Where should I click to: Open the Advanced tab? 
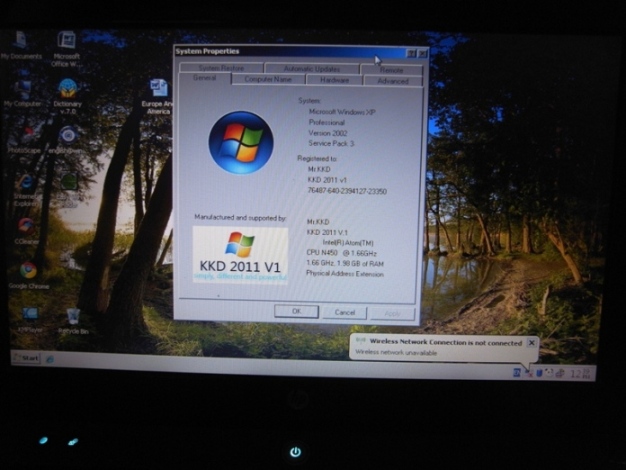pos(392,81)
